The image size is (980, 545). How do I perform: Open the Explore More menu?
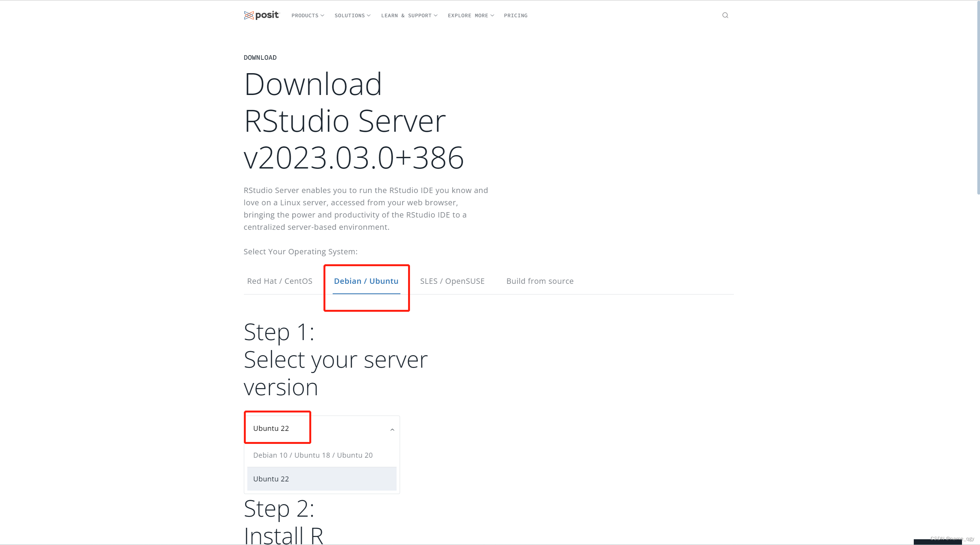471,16
